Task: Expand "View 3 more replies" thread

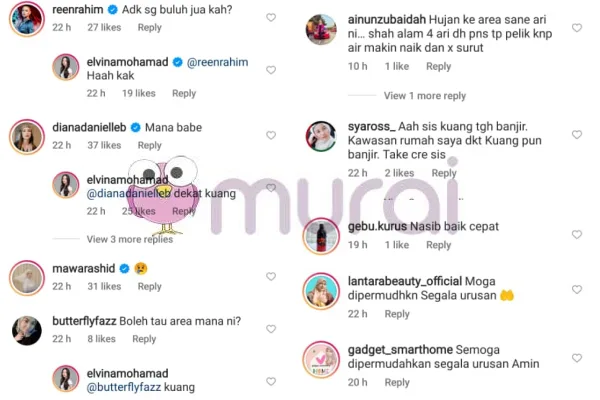Action: (x=130, y=239)
